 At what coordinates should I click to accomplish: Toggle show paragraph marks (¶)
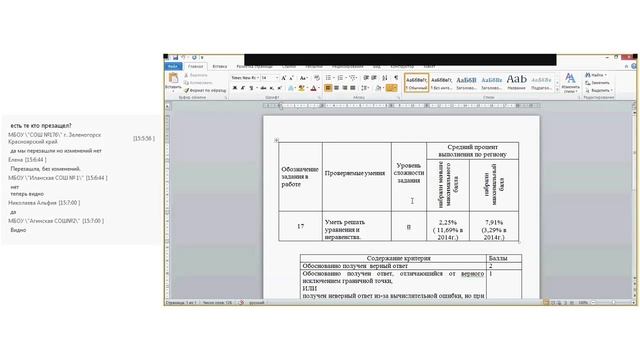(396, 78)
